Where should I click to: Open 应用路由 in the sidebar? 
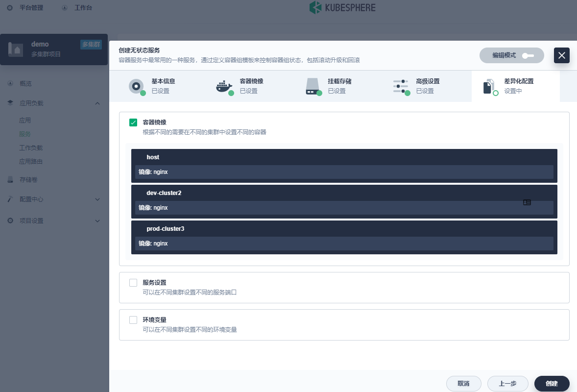[31, 161]
